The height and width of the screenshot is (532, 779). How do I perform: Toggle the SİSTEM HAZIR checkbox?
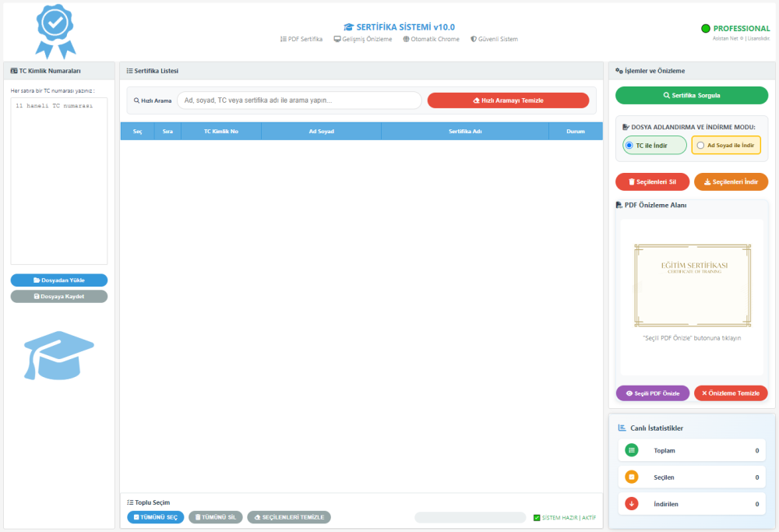pos(537,518)
